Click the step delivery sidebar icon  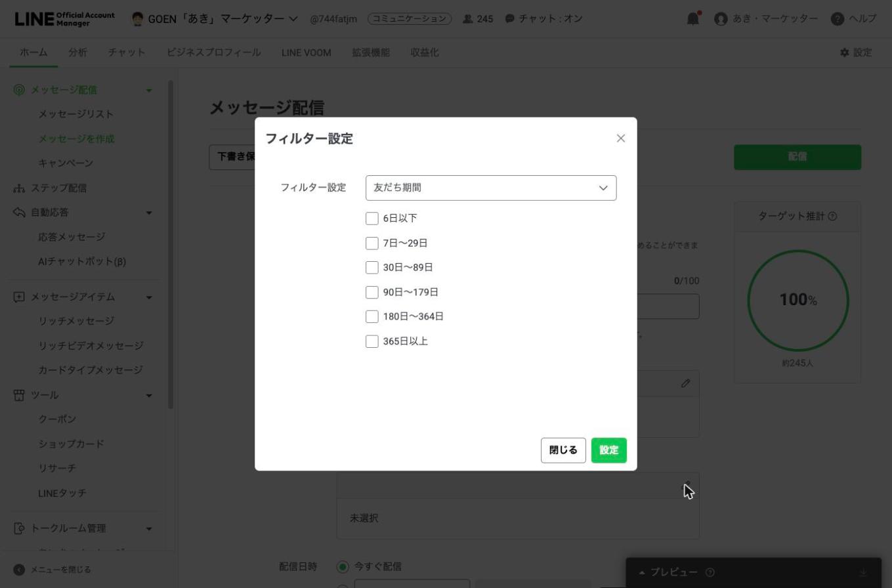(19, 188)
